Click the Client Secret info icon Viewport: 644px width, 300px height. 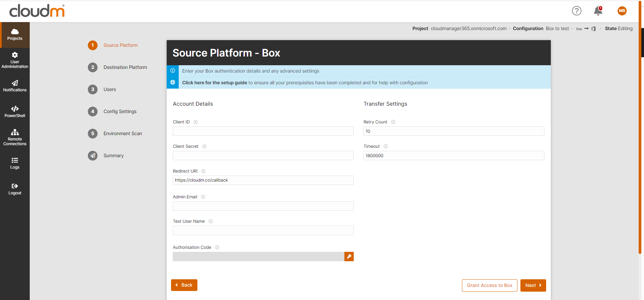pos(204,146)
